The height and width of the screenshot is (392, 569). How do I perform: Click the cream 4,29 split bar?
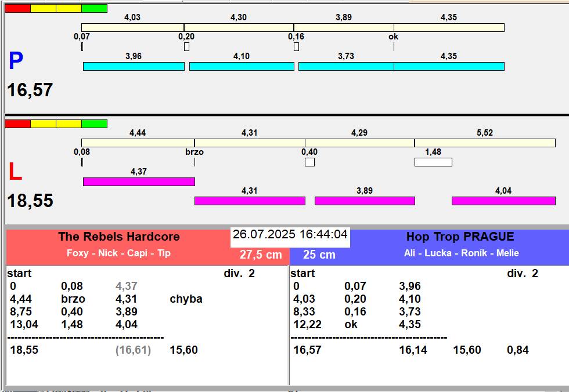pyautogui.click(x=359, y=143)
